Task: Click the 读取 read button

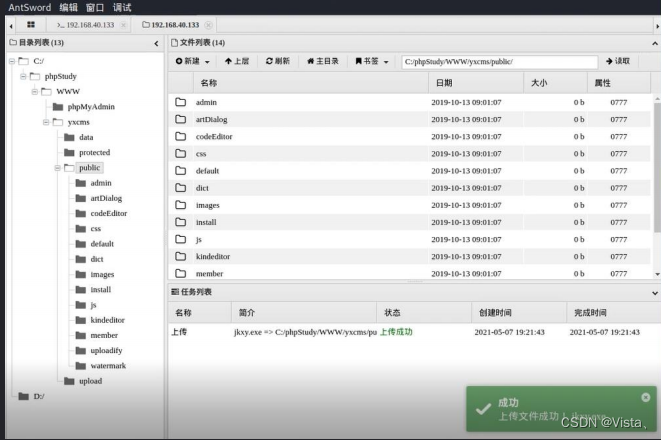Action: (x=618, y=62)
